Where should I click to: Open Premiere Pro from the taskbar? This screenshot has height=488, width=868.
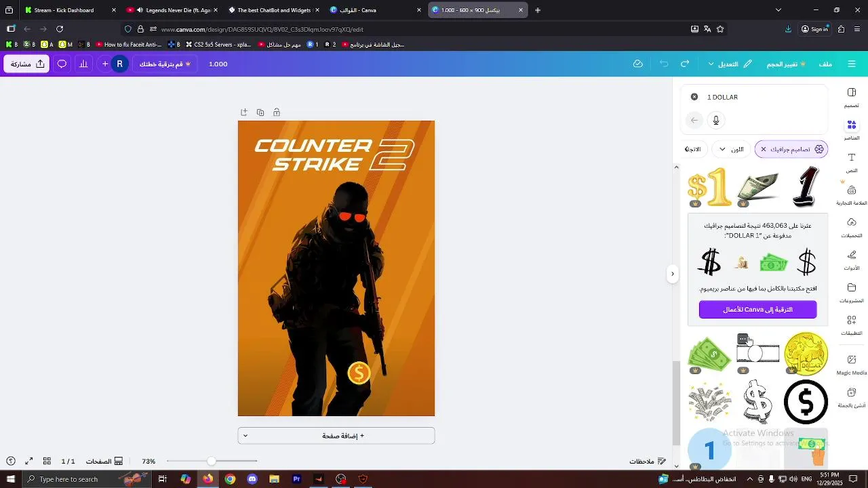296,479
